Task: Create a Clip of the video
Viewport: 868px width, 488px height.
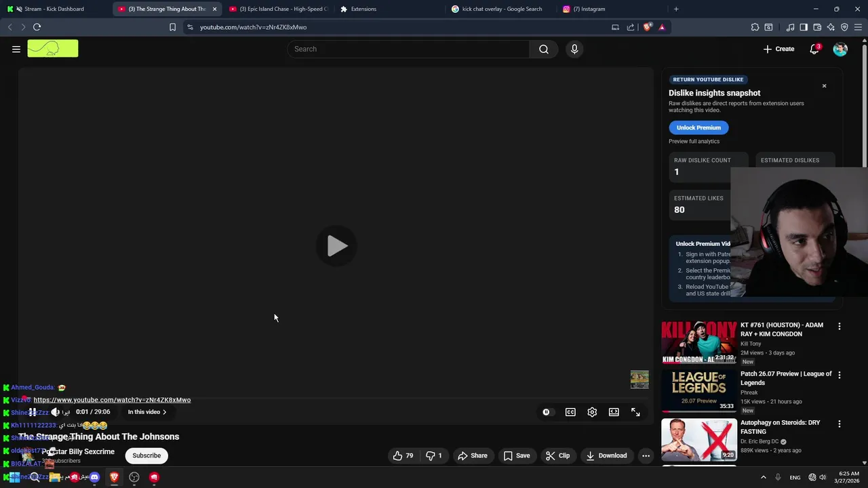Action: coord(557,455)
